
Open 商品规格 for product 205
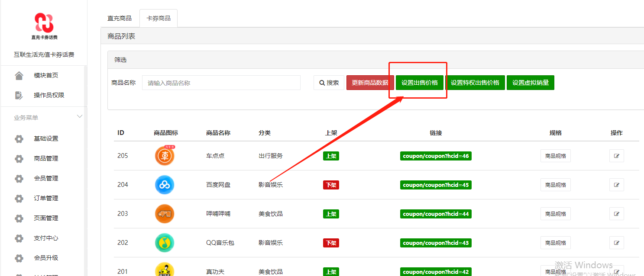click(x=556, y=156)
